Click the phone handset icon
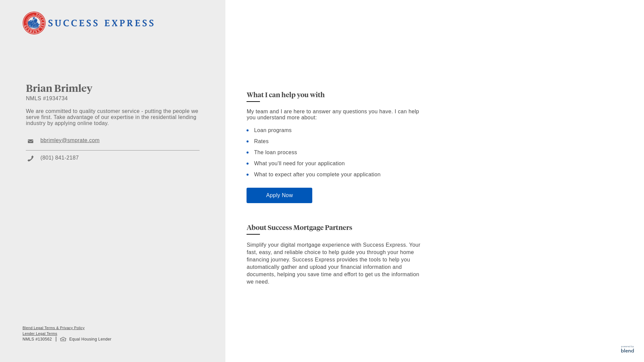The height and width of the screenshot is (362, 644). [31, 159]
